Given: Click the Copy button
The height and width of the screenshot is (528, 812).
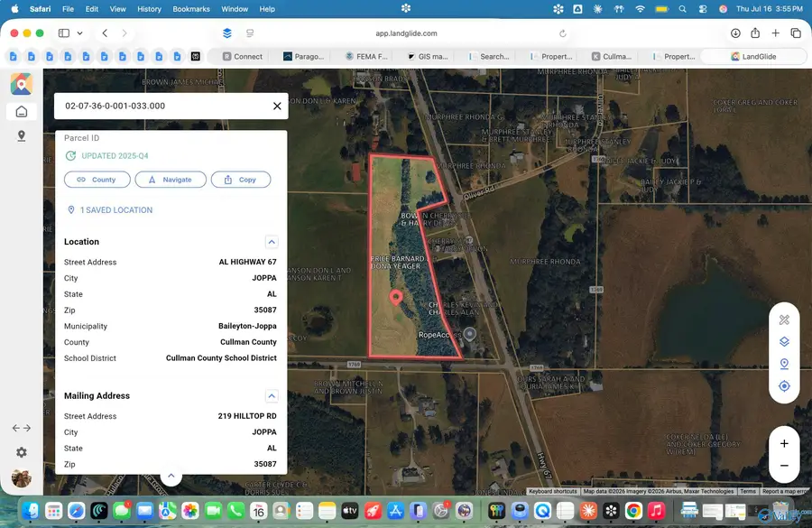Looking at the screenshot, I should click(241, 180).
